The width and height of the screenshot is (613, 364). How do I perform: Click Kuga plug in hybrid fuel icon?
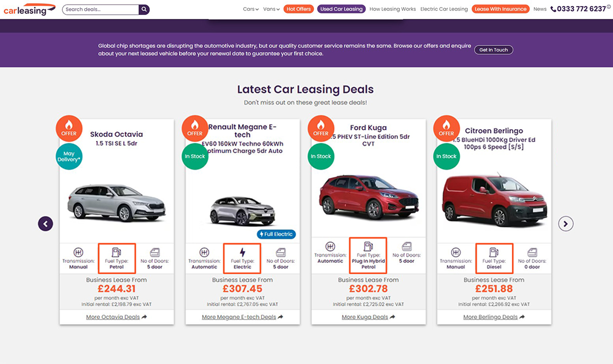(368, 247)
